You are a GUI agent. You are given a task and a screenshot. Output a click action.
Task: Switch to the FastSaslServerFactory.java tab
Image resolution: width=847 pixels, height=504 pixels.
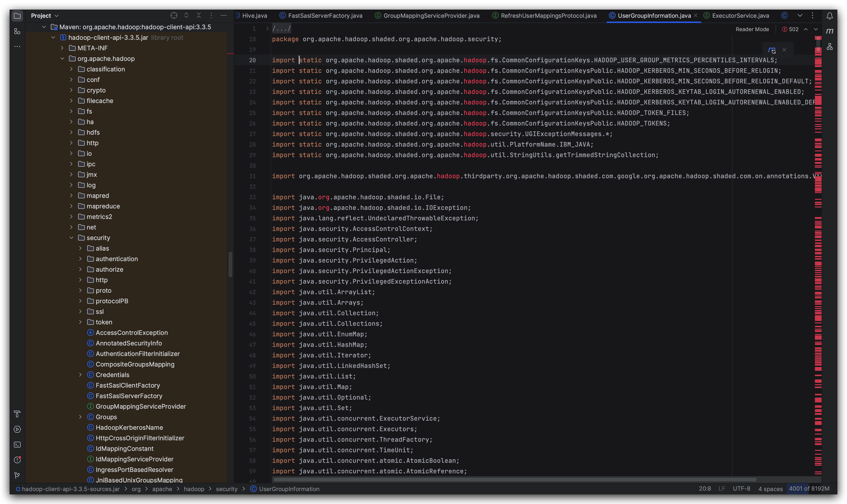[x=325, y=16]
